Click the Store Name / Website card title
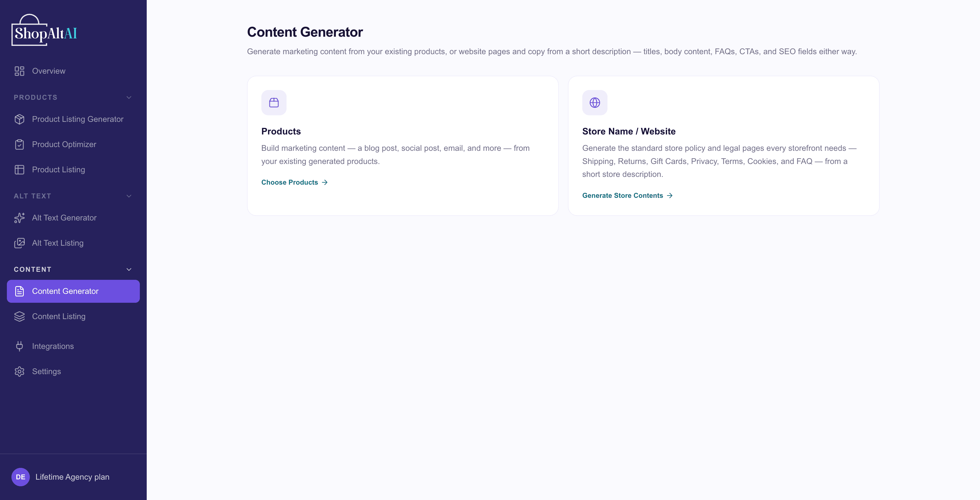The image size is (980, 500). pos(628,131)
